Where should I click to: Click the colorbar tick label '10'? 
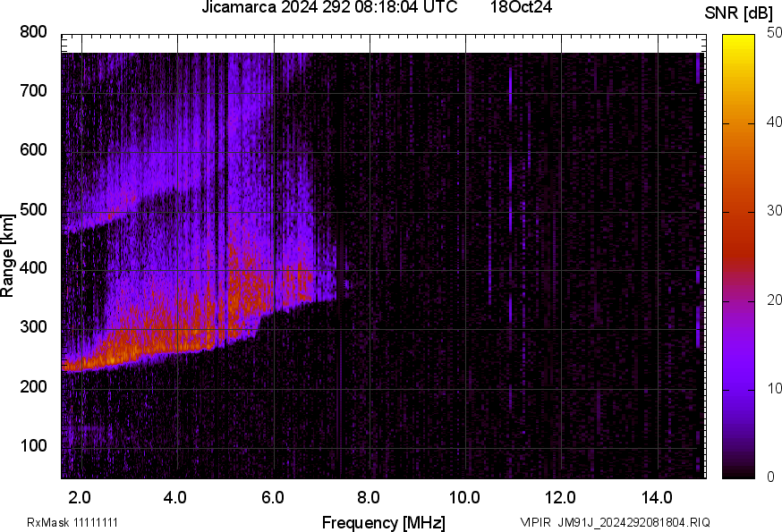tap(774, 388)
